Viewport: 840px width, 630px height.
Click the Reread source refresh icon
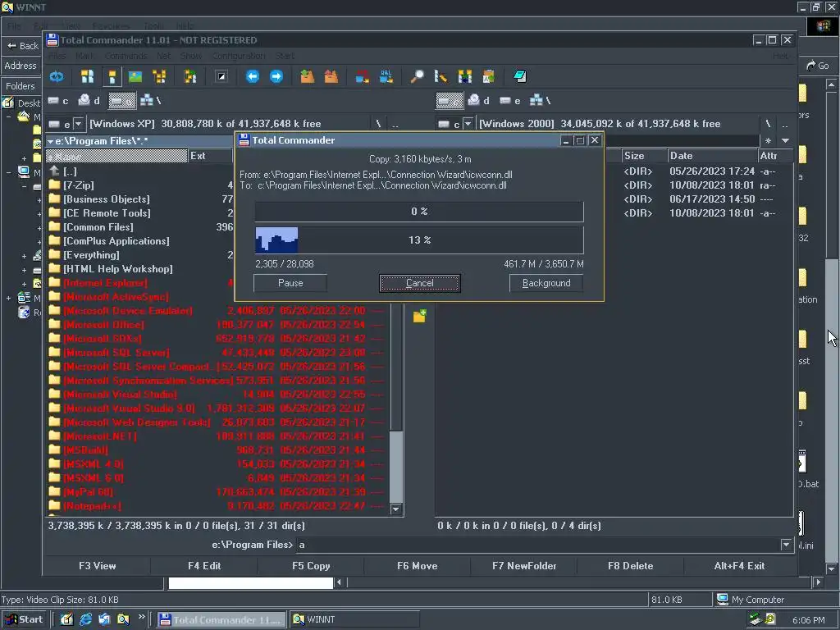[57, 76]
